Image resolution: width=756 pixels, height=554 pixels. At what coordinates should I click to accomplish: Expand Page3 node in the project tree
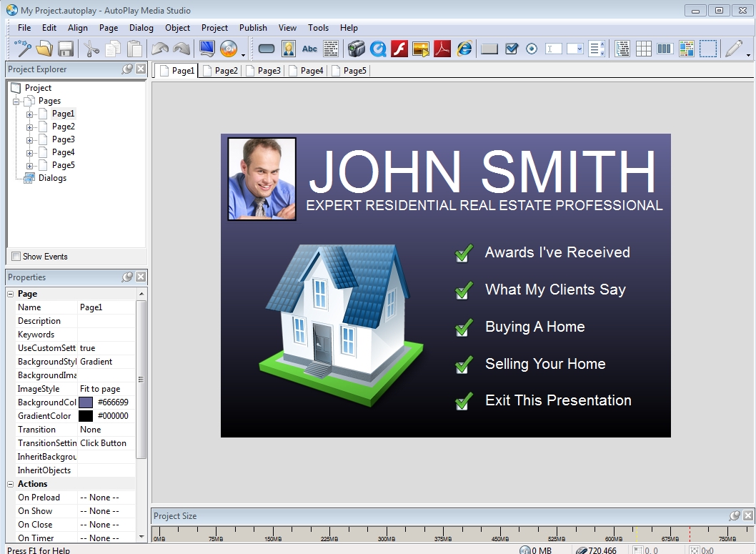coord(29,140)
